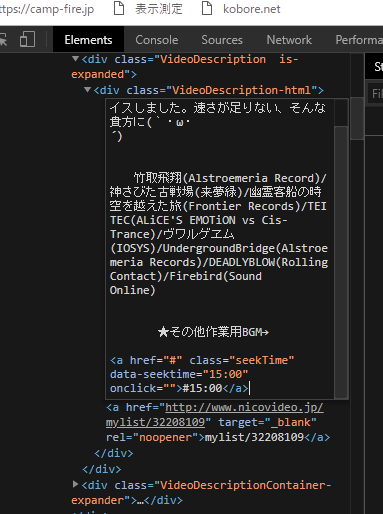Open the kobore.net bookmark page icon
The height and width of the screenshot is (514, 383).
207,8
